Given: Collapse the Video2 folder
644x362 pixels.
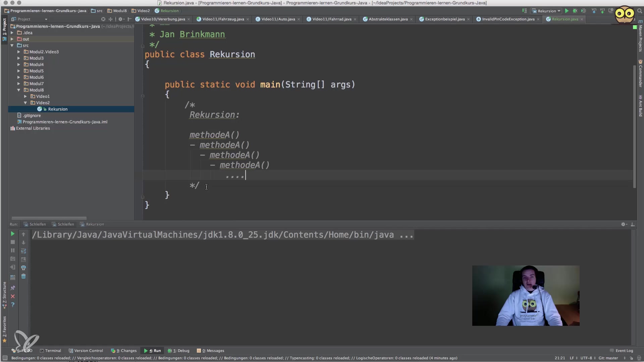Looking at the screenshot, I should tap(25, 103).
